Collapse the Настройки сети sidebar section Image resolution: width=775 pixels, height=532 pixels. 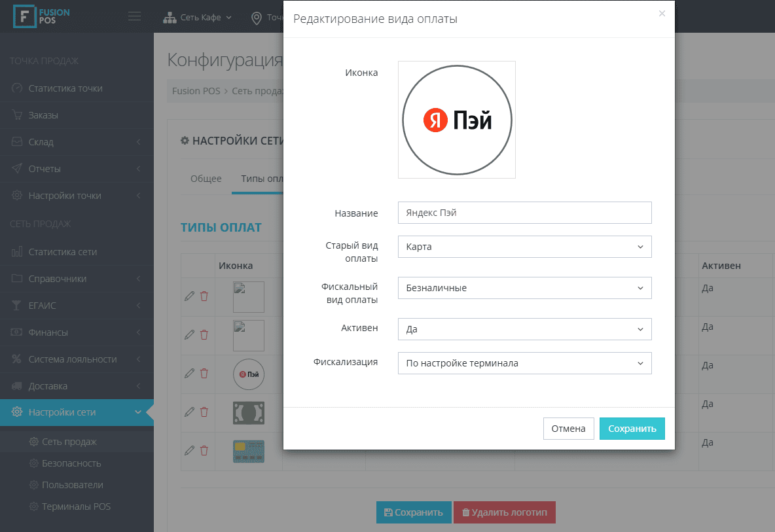pyautogui.click(x=77, y=412)
